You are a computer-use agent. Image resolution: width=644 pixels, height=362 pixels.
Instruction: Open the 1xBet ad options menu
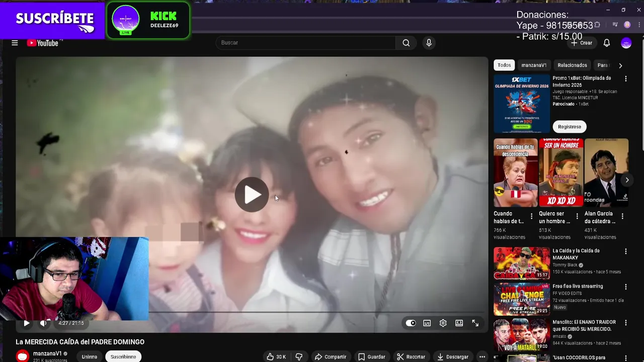click(626, 79)
